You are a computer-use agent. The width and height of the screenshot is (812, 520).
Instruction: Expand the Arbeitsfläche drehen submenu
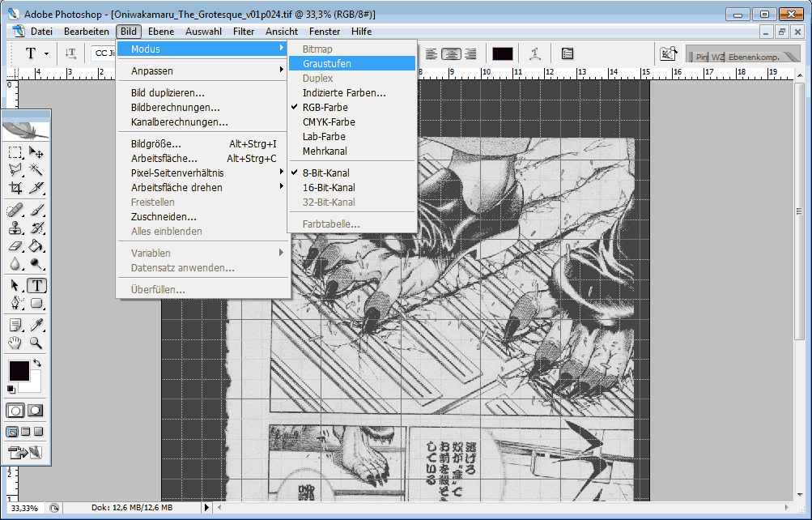[202, 187]
